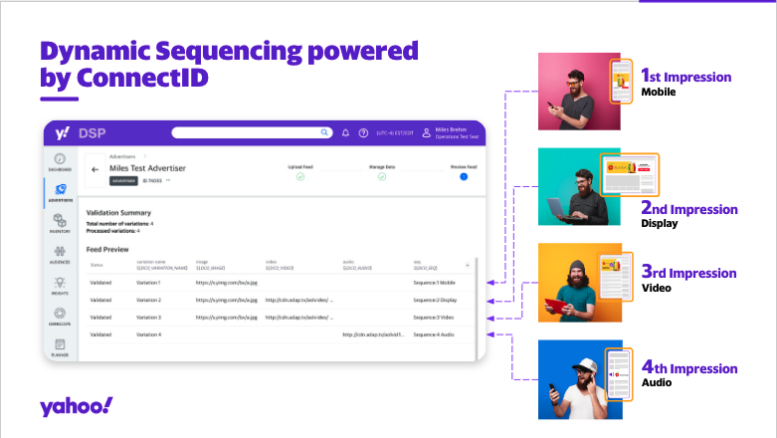Click the 4th Impression Audio thumbnail
Screen dimensions: 777x438
point(580,380)
